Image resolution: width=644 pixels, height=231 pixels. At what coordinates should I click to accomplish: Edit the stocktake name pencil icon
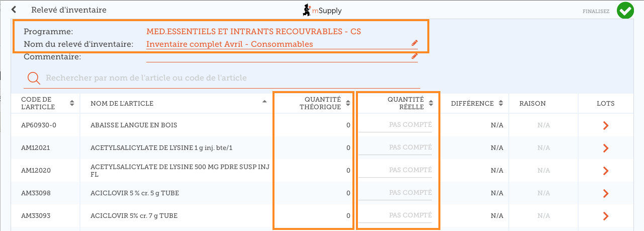[x=414, y=43]
